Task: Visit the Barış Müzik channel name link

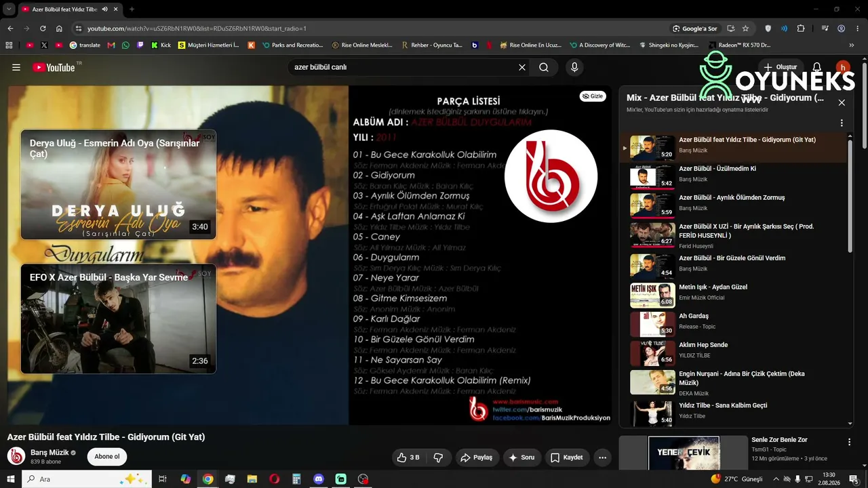Action: pyautogui.click(x=50, y=453)
